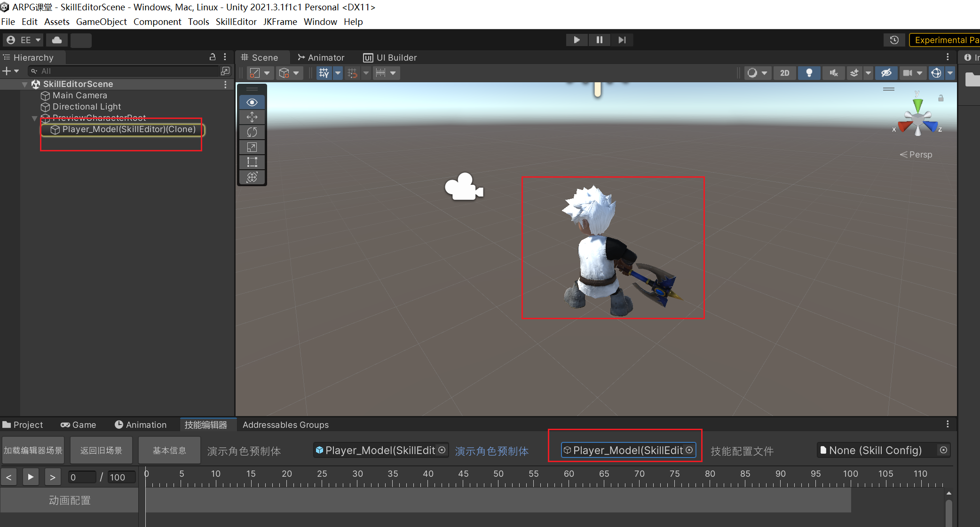Click the draw mode shading sphere icon
The image size is (980, 527).
coord(752,73)
